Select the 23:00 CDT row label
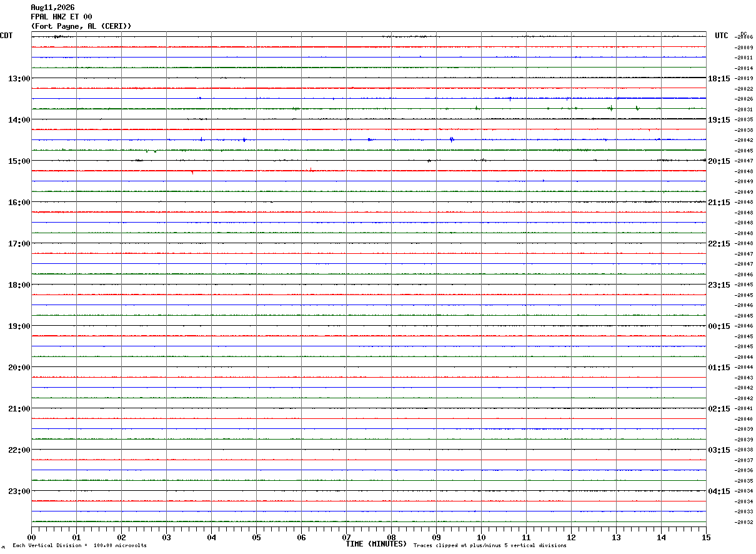The width and height of the screenshot is (756, 554). pyautogui.click(x=19, y=491)
